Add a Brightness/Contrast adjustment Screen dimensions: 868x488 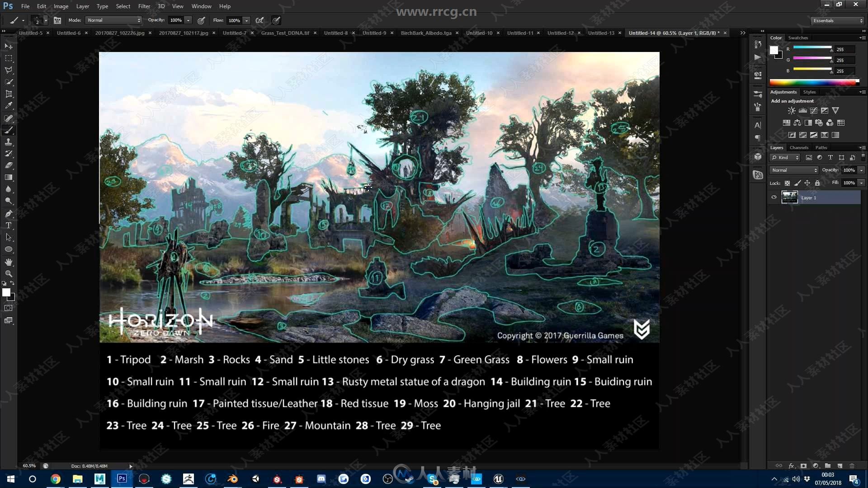(x=792, y=111)
